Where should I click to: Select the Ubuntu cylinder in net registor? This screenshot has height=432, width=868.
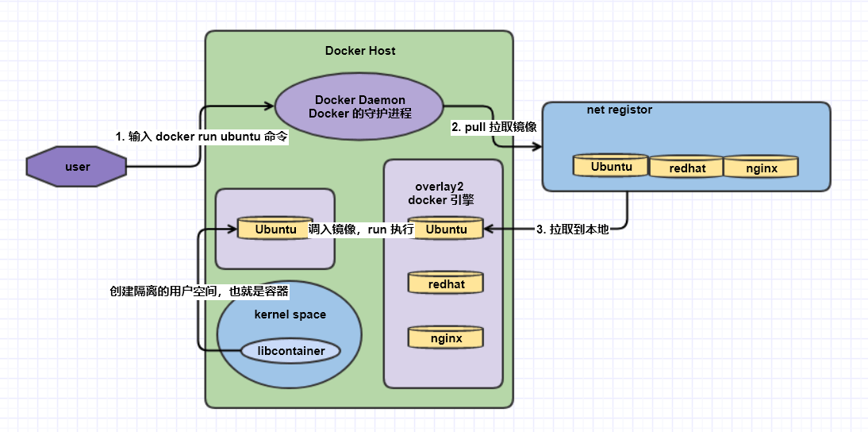611,167
